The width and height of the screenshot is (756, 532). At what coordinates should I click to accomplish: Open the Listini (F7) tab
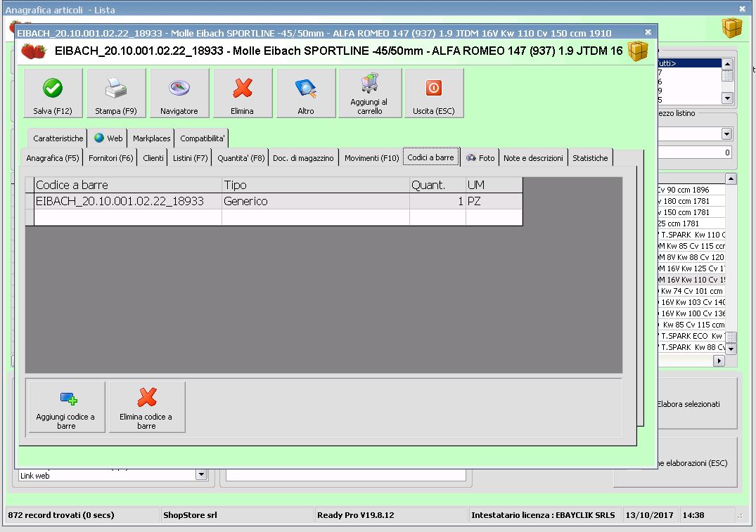point(190,158)
